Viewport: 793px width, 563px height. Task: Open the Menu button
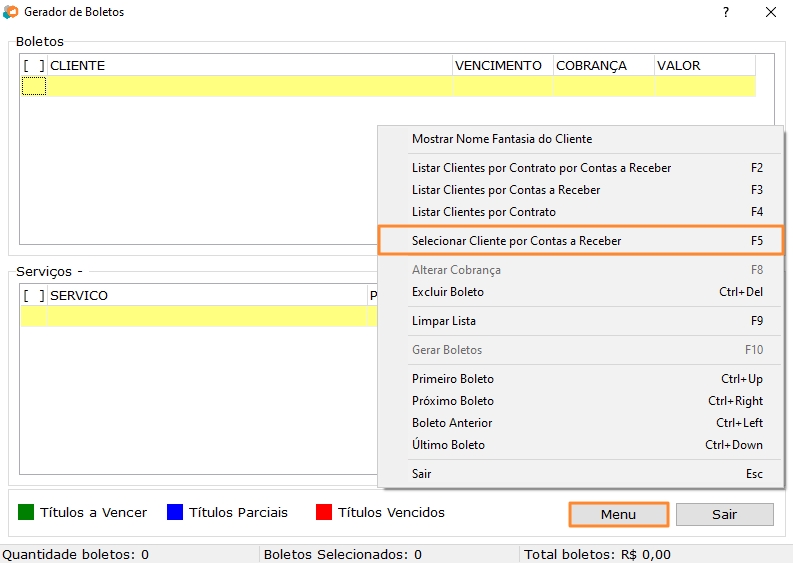[619, 514]
